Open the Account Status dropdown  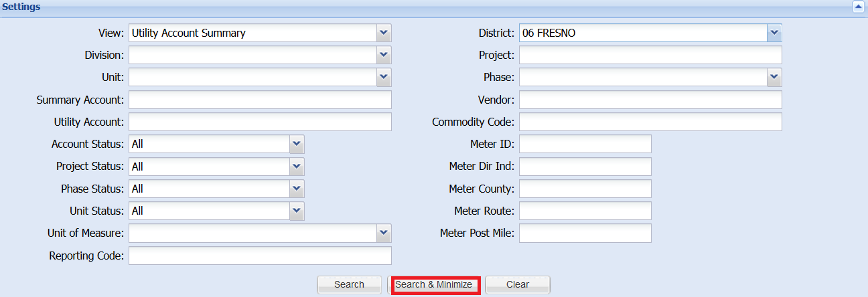coord(296,144)
